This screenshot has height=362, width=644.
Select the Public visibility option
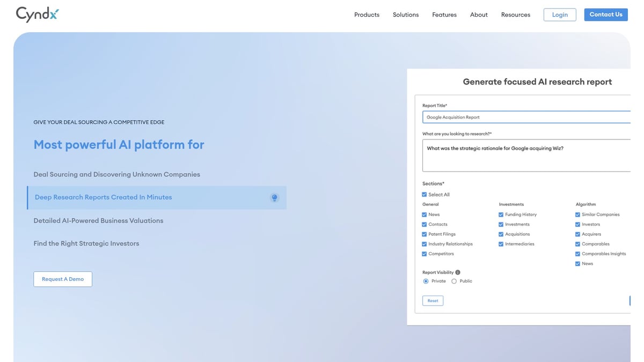coord(454,280)
